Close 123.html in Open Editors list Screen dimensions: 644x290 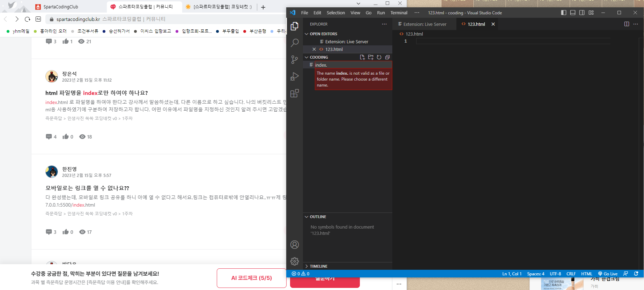click(314, 49)
